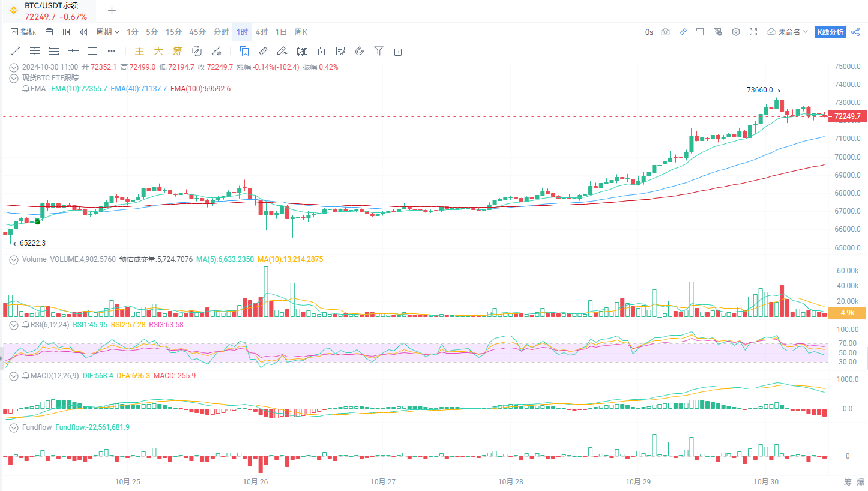Click the EMA(10):72355.7 label
868x491 pixels.
click(79, 89)
